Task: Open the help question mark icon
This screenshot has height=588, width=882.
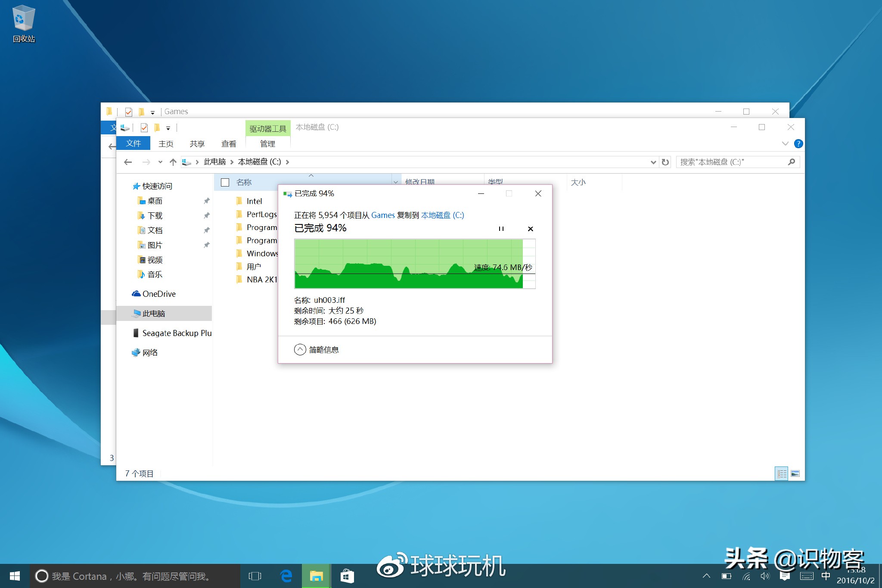Action: (x=798, y=144)
